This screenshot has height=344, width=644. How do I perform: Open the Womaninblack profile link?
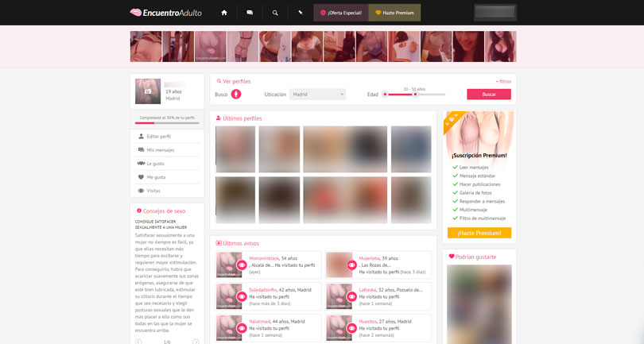pyautogui.click(x=264, y=258)
